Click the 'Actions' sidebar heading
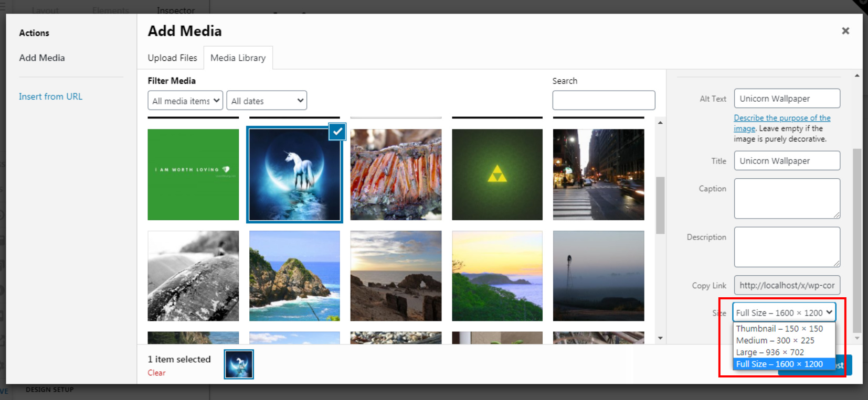The height and width of the screenshot is (400, 868). point(34,33)
